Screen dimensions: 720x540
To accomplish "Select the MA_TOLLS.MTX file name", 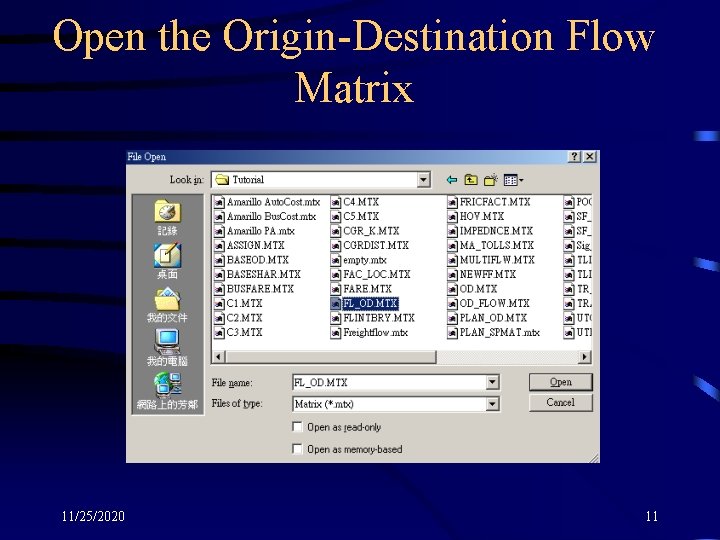I will click(497, 246).
